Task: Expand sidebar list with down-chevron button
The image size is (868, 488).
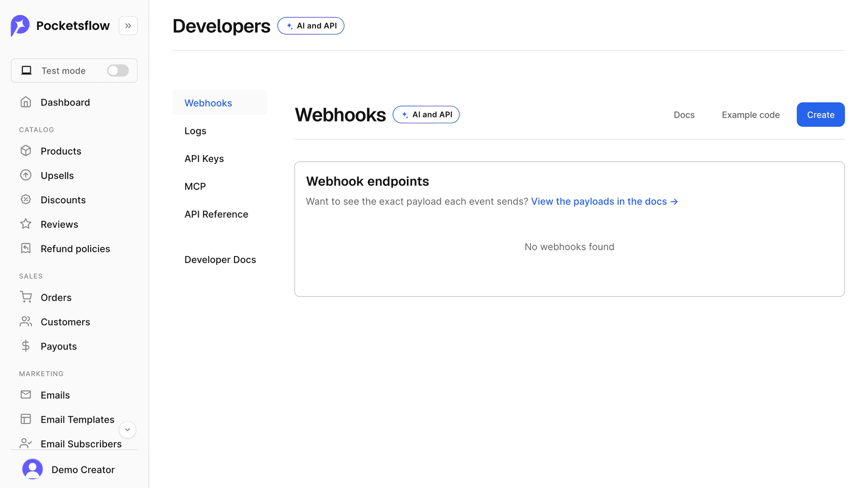Action: (127, 430)
